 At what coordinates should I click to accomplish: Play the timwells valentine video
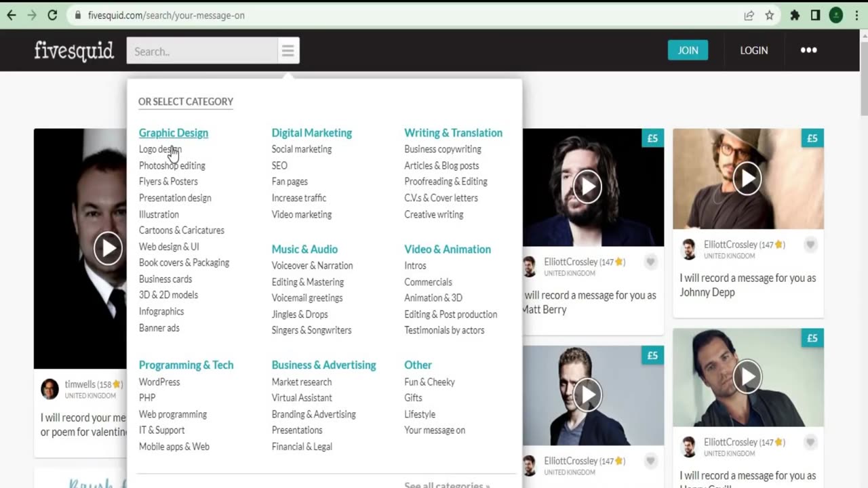coord(108,249)
